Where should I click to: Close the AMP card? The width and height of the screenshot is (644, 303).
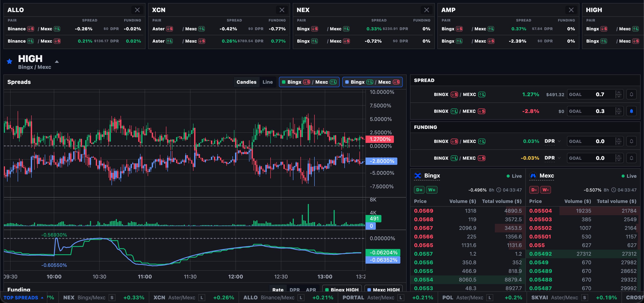coord(571,10)
